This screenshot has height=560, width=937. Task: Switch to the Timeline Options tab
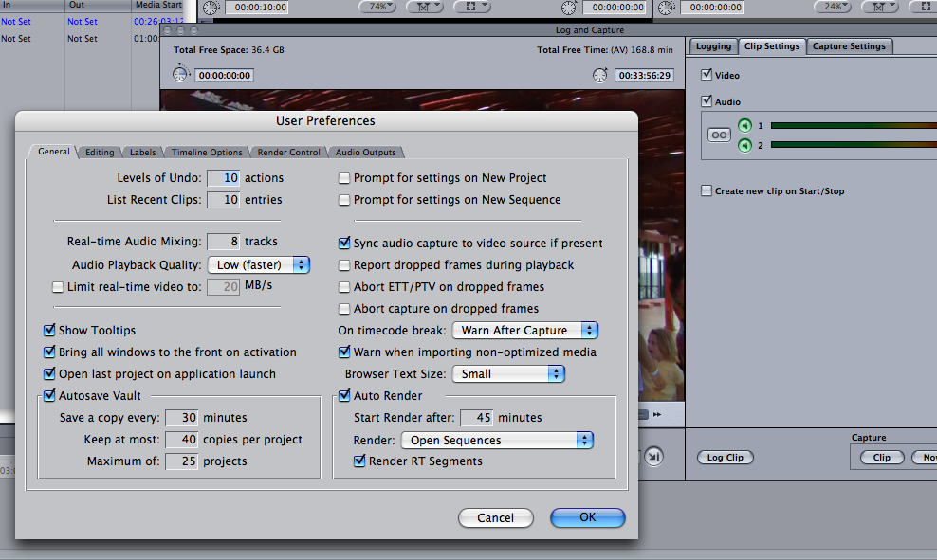[x=206, y=153]
